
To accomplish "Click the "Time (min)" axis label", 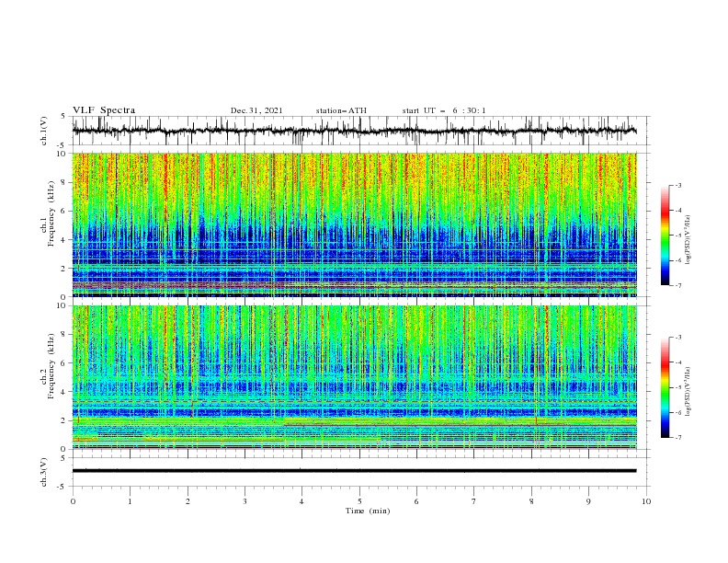I will 368,511.
